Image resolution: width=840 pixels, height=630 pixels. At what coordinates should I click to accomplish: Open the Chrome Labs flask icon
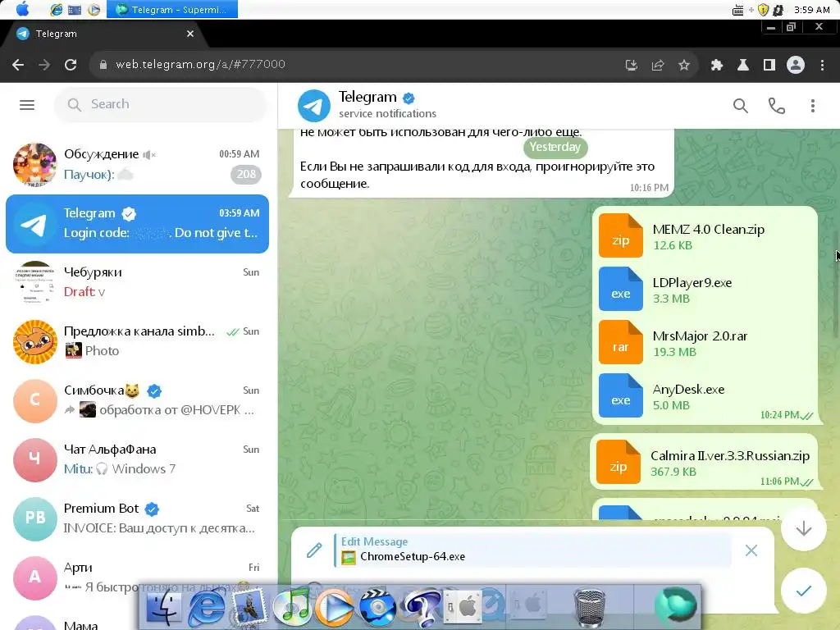[743, 66]
